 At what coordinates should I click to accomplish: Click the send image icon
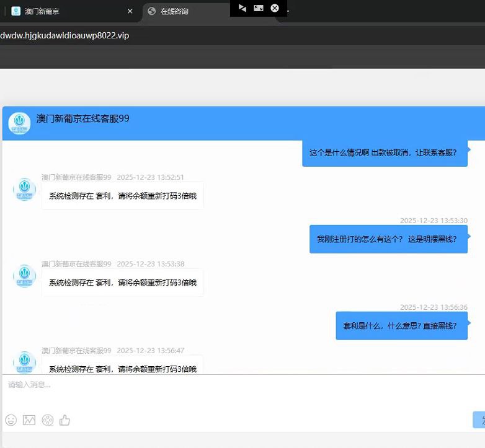point(29,420)
